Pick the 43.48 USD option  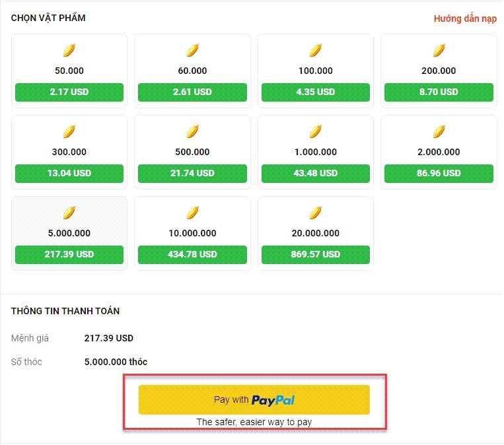316,174
